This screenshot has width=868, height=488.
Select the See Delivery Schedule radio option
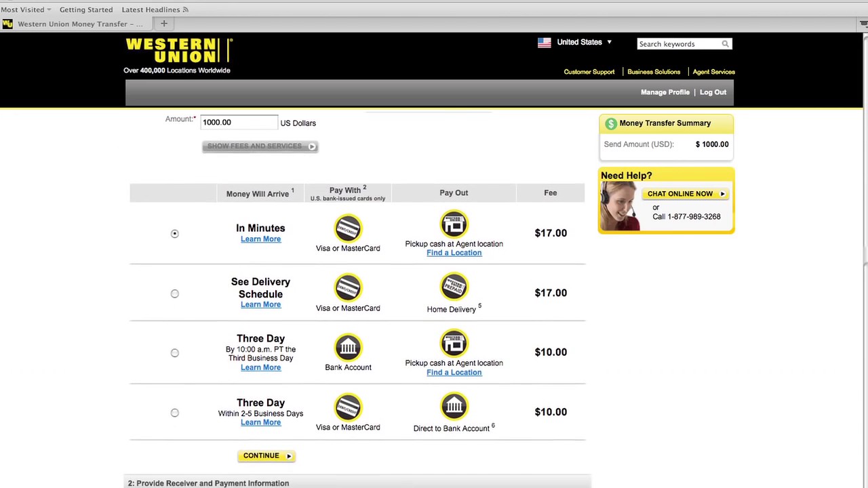pos(174,293)
